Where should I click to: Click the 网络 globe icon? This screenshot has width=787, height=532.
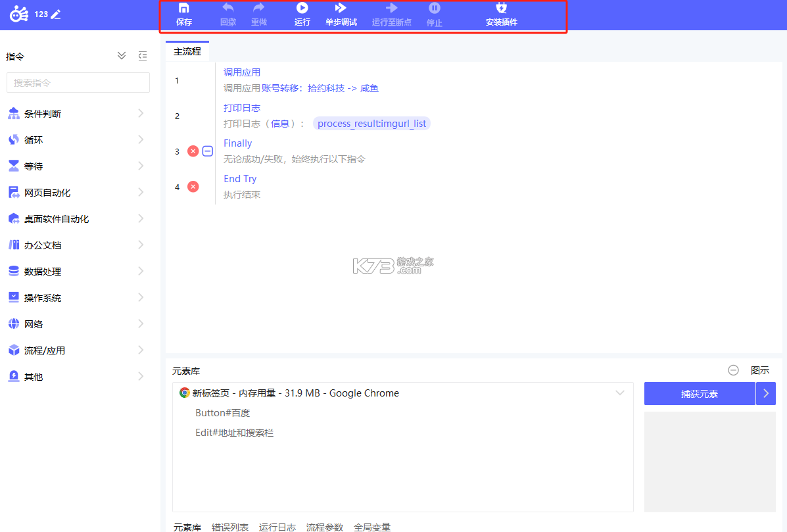[x=14, y=324]
